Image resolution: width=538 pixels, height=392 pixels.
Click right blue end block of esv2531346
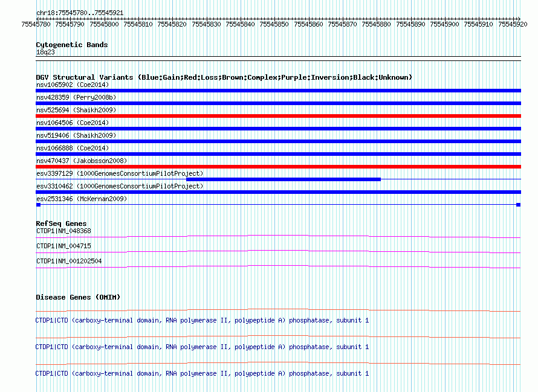tap(519, 205)
